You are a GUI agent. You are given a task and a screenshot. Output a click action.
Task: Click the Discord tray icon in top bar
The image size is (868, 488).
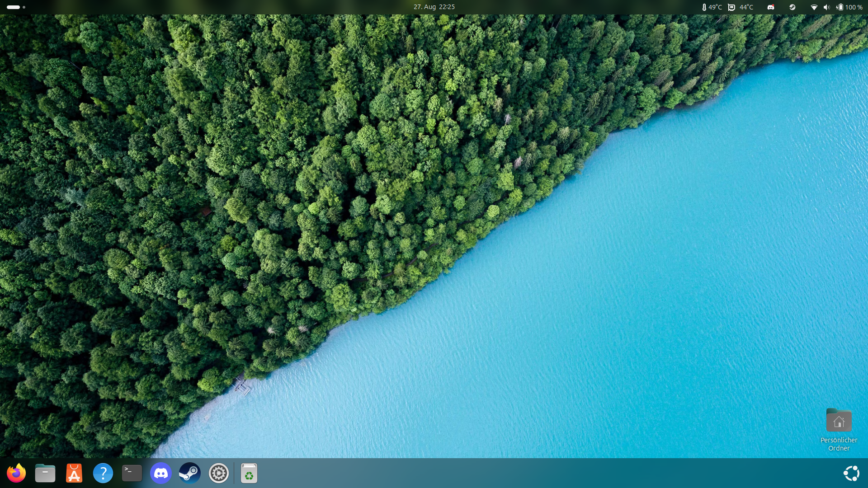(x=771, y=7)
